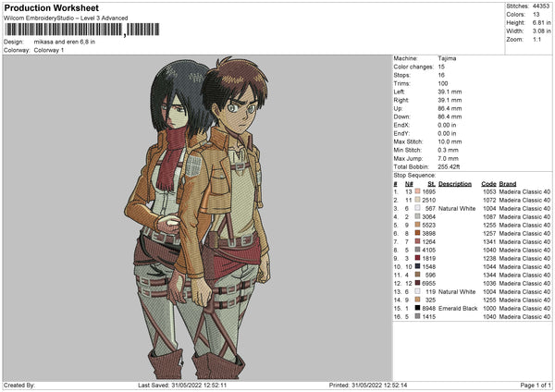
Task: Click code 1053 in the first stop row
Action: click(x=489, y=191)
